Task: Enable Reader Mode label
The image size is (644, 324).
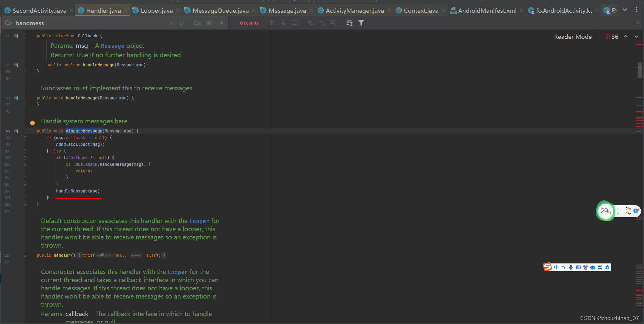Action: coord(573,37)
